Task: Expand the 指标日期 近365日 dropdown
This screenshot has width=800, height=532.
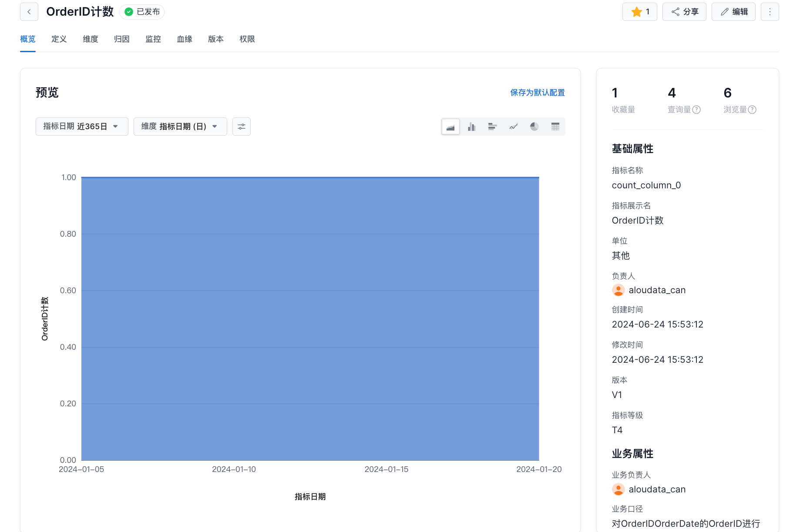Action: [x=82, y=127]
